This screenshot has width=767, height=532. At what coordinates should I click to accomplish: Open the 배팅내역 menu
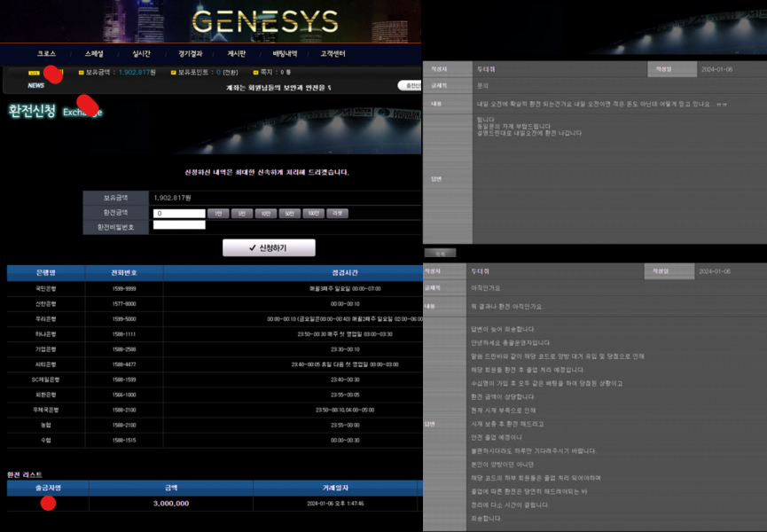pos(285,54)
